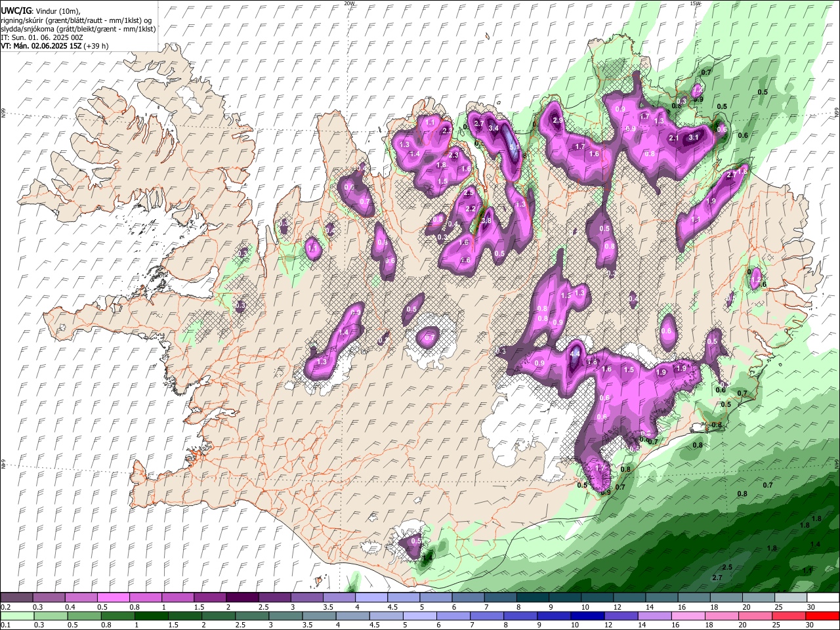840x630 pixels.
Task: Click the 4.4 snowfall value on the map
Action: tap(576, 354)
